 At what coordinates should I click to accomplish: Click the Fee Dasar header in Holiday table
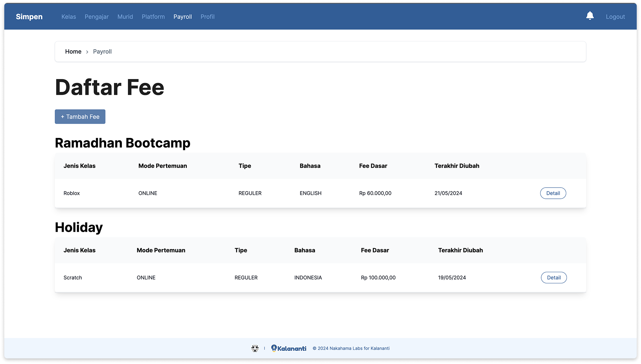coord(375,250)
